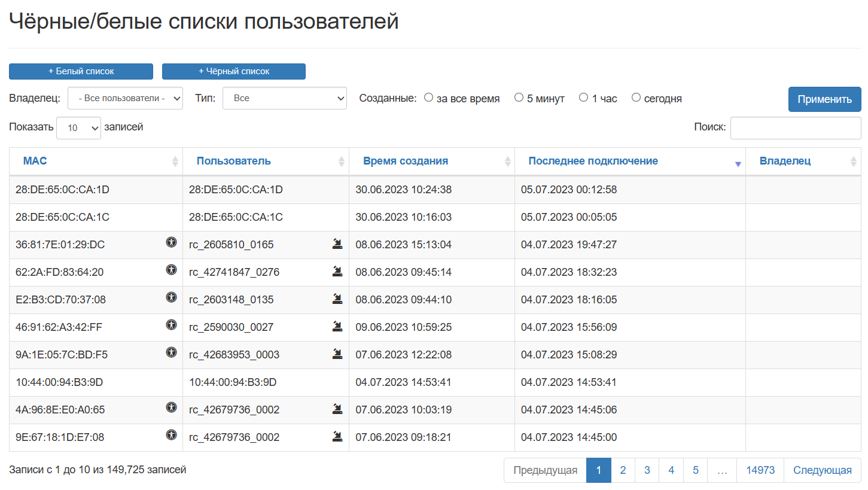Click descending sort arrow in Последнее подключение header
The width and height of the screenshot is (868, 490).
pos(738,164)
